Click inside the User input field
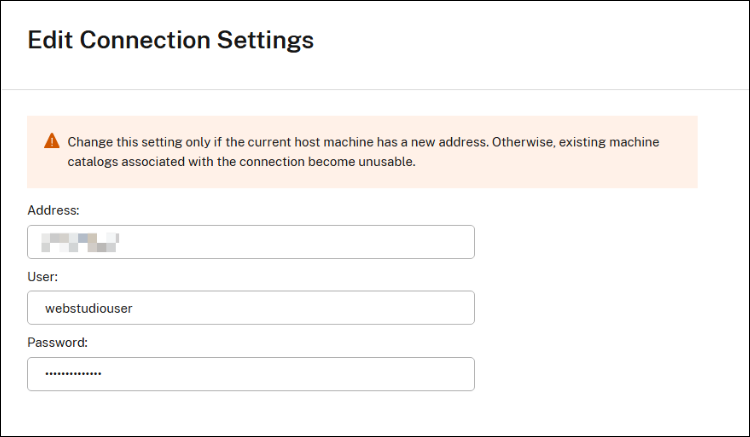Viewport: 750px width, 437px height. [250, 308]
